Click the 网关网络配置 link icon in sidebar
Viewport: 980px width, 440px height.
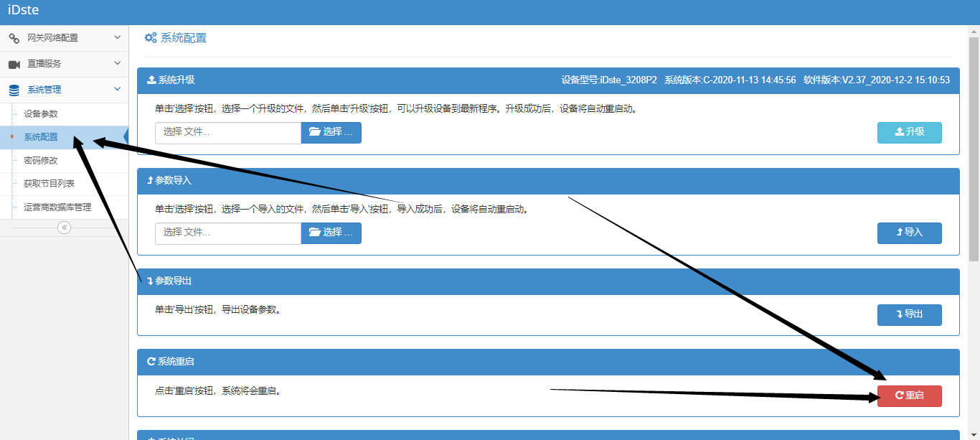14,38
